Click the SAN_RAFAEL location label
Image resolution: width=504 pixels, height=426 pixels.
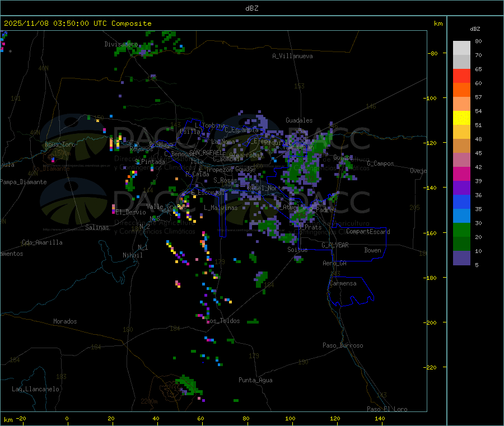207,153
